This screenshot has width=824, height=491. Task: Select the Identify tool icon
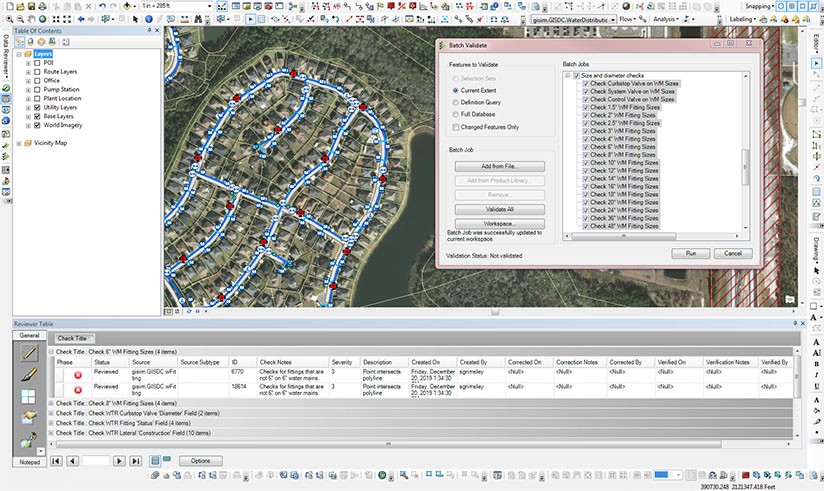(149, 19)
